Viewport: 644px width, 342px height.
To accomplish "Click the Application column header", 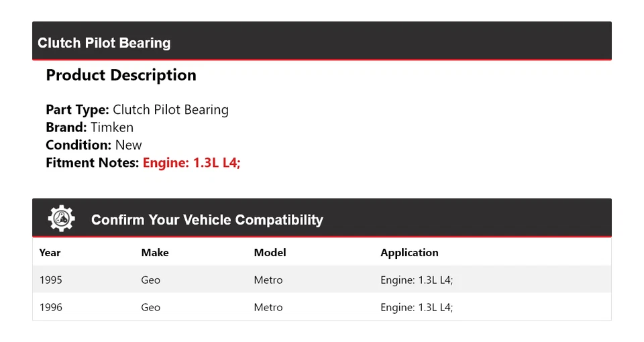I will point(409,253).
